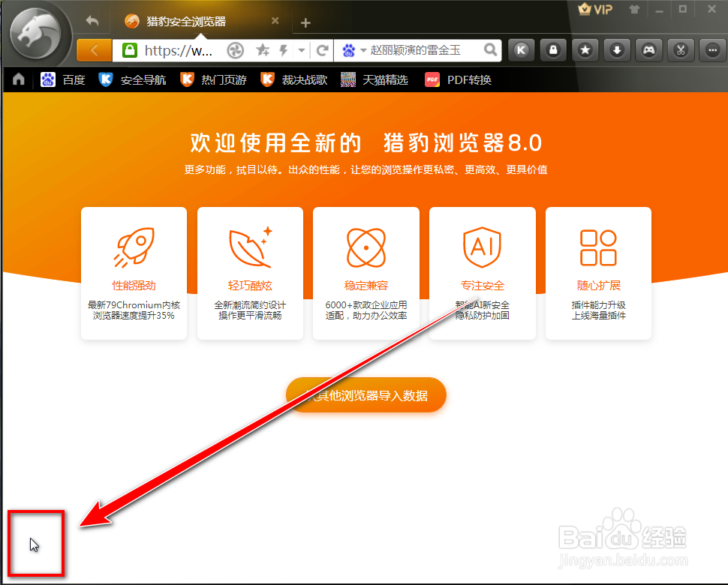Toggle the speed-boost fan icon
This screenshot has width=728, height=585.
click(234, 49)
